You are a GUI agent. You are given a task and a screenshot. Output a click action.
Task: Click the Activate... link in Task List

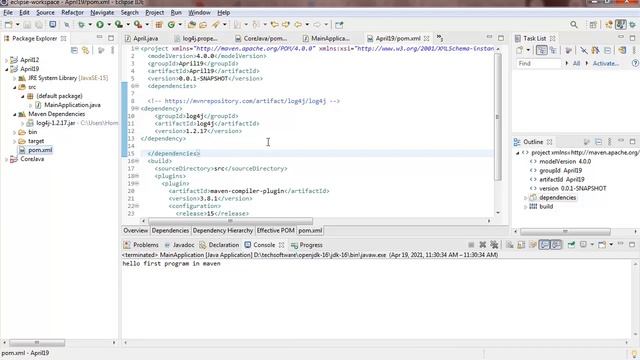coord(605,63)
